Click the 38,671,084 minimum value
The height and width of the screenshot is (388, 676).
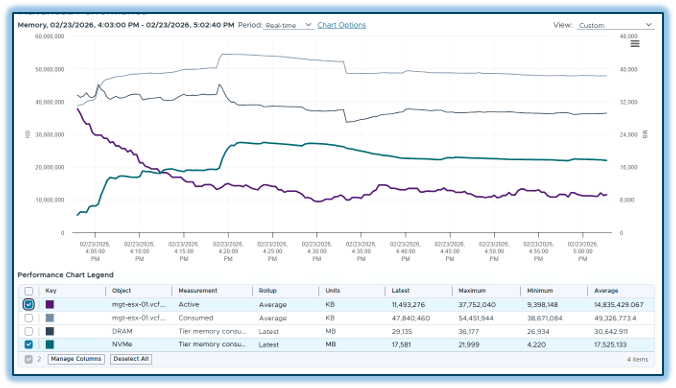[545, 318]
